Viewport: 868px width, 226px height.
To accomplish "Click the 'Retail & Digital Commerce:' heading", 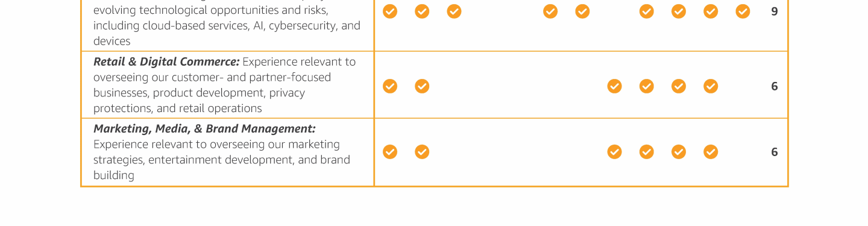I will click(x=166, y=62).
